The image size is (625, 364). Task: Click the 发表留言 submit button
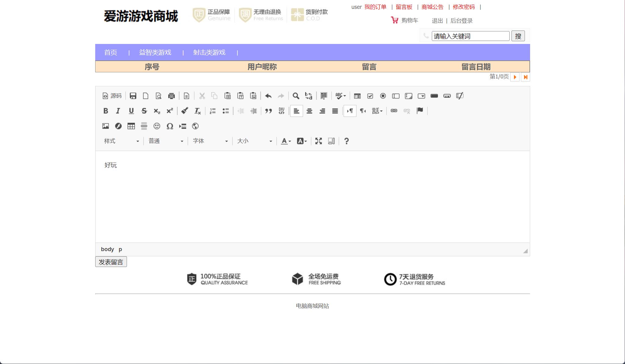click(111, 261)
